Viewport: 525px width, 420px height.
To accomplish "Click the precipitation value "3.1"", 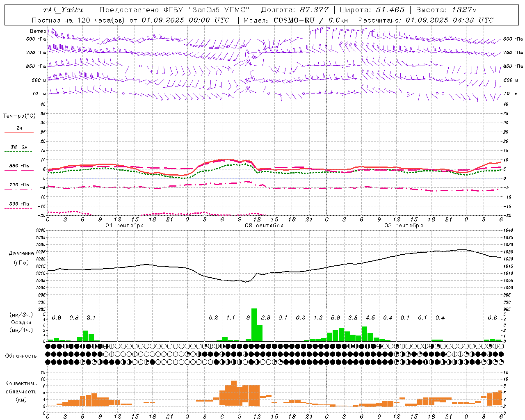I will click(91, 317).
